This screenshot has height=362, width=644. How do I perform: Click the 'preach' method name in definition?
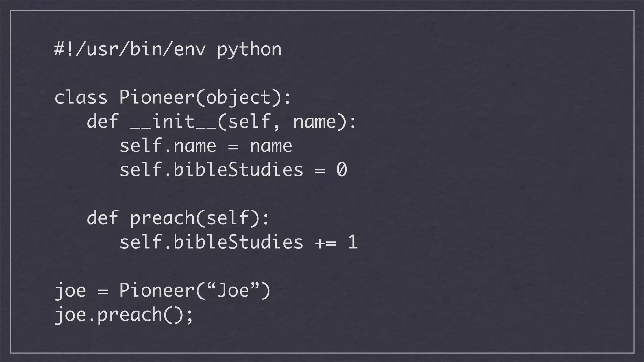[163, 218]
